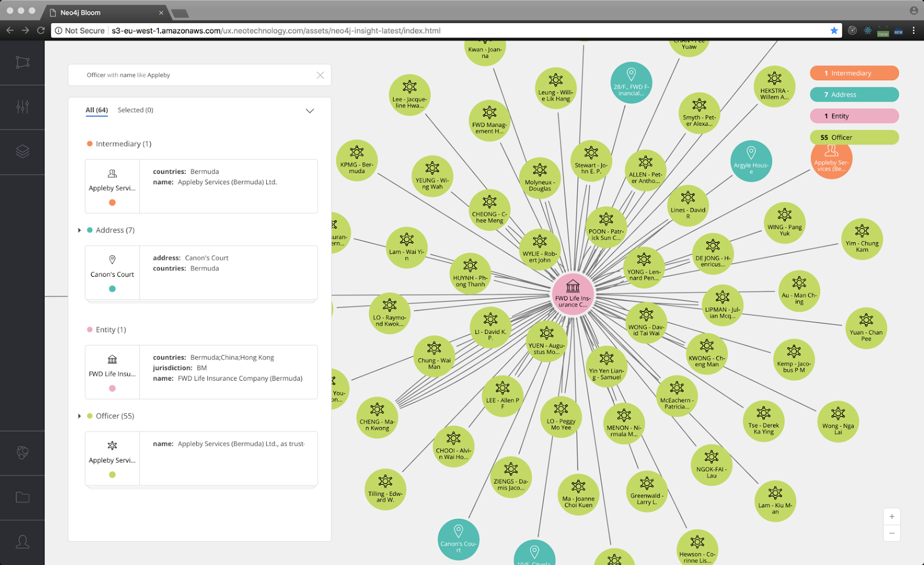Select the Canon's Court teal graph node

click(x=459, y=540)
